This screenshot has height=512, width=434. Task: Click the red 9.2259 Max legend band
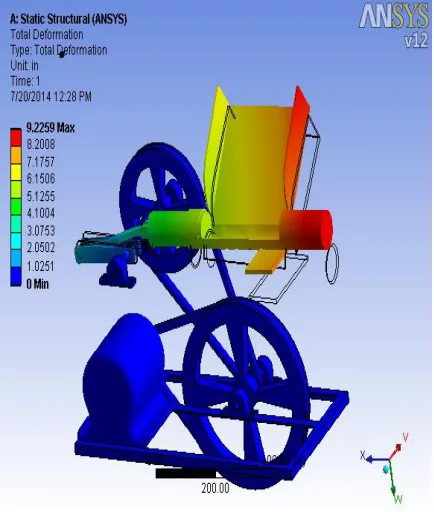16,137
